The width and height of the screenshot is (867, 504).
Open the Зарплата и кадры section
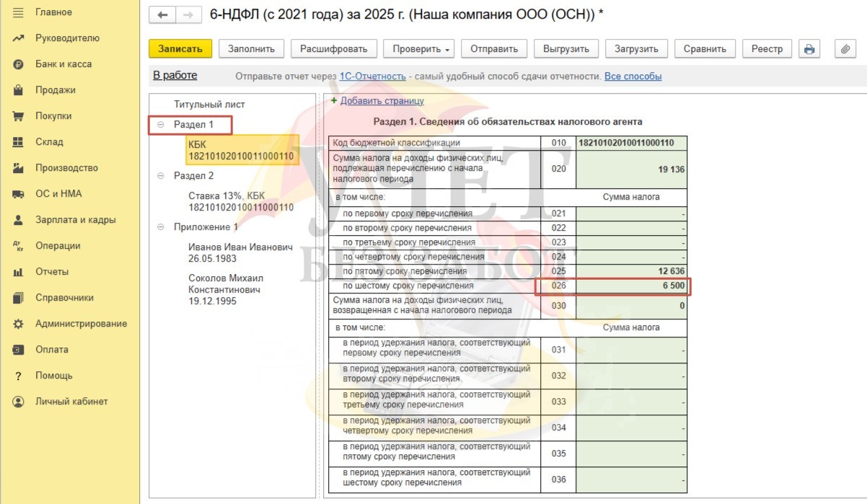pyautogui.click(x=75, y=220)
